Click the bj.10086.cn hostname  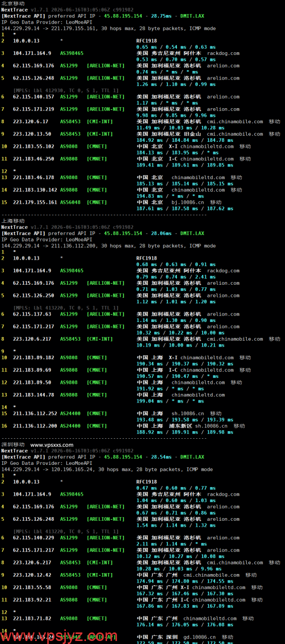[x=187, y=202]
